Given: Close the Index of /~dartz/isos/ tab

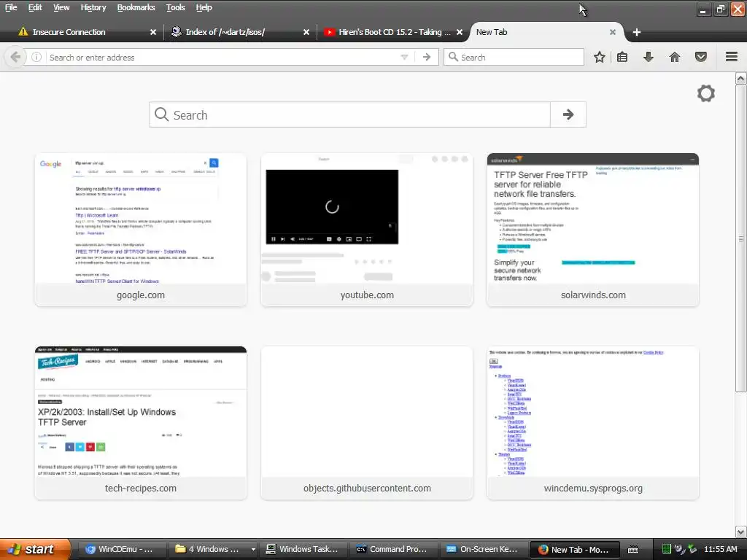Looking at the screenshot, I should pyautogui.click(x=306, y=32).
